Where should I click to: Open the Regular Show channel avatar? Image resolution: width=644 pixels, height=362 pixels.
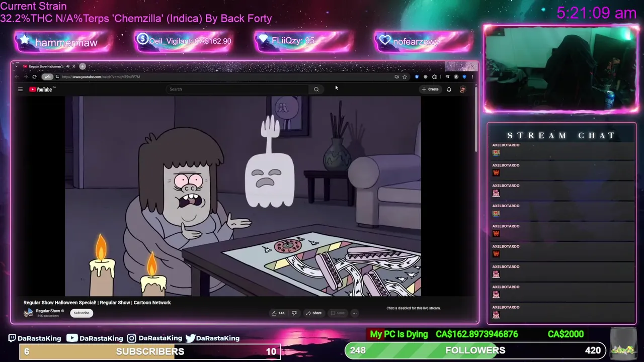28,313
